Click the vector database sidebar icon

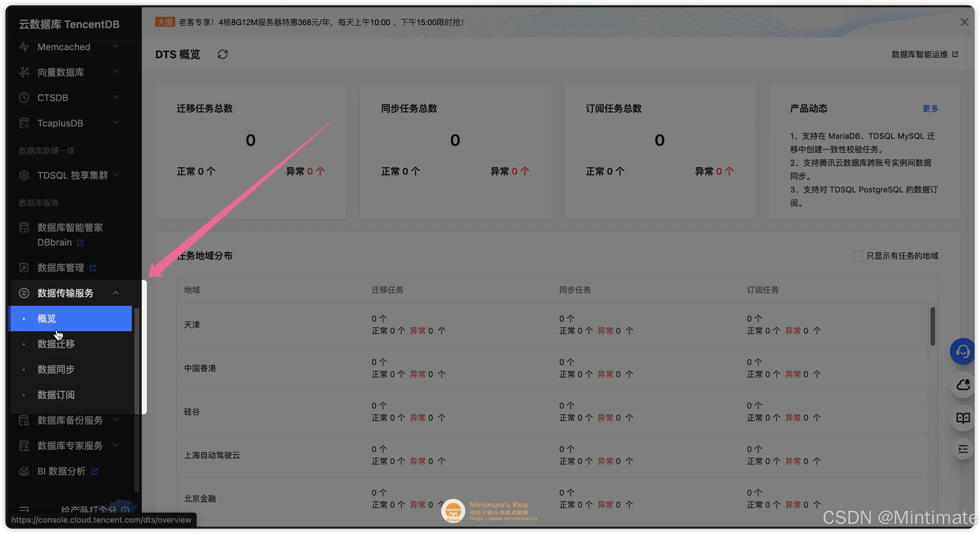pyautogui.click(x=24, y=72)
